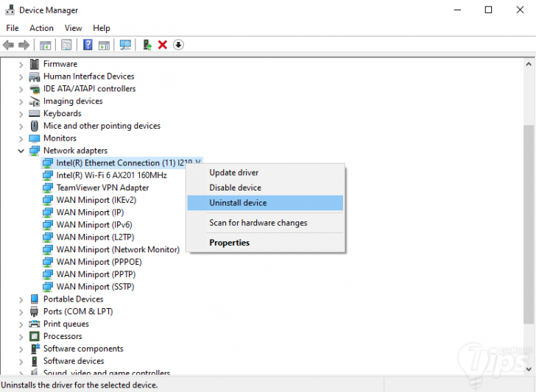Expand the Monitors category
The image size is (536, 392).
[x=21, y=139]
